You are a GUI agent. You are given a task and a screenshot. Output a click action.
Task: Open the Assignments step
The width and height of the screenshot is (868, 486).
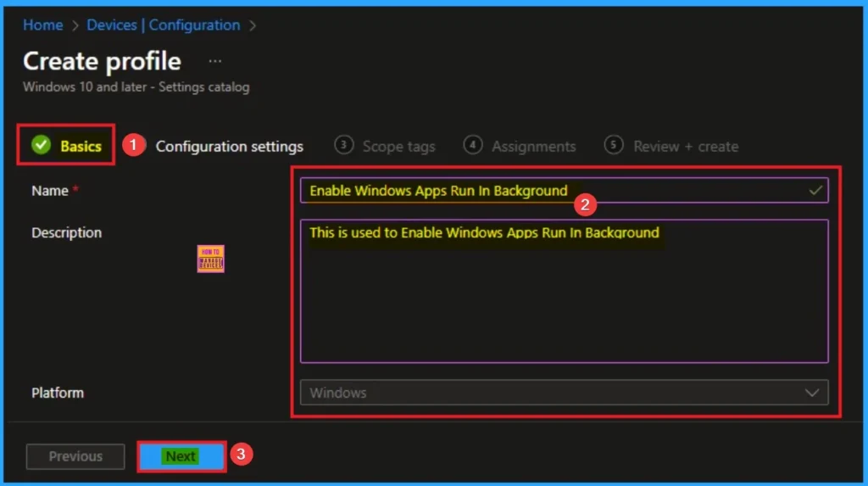click(533, 147)
